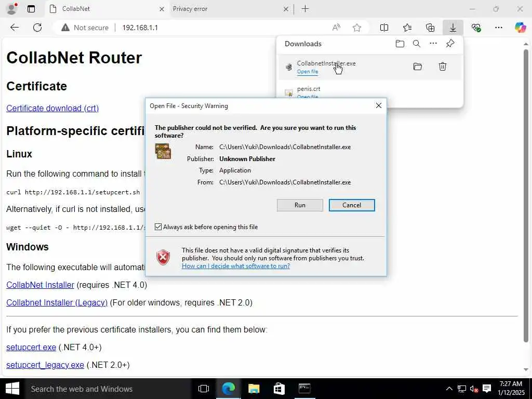This screenshot has width=532, height=399.
Task: Click the Not secure warning icon
Action: [65, 28]
